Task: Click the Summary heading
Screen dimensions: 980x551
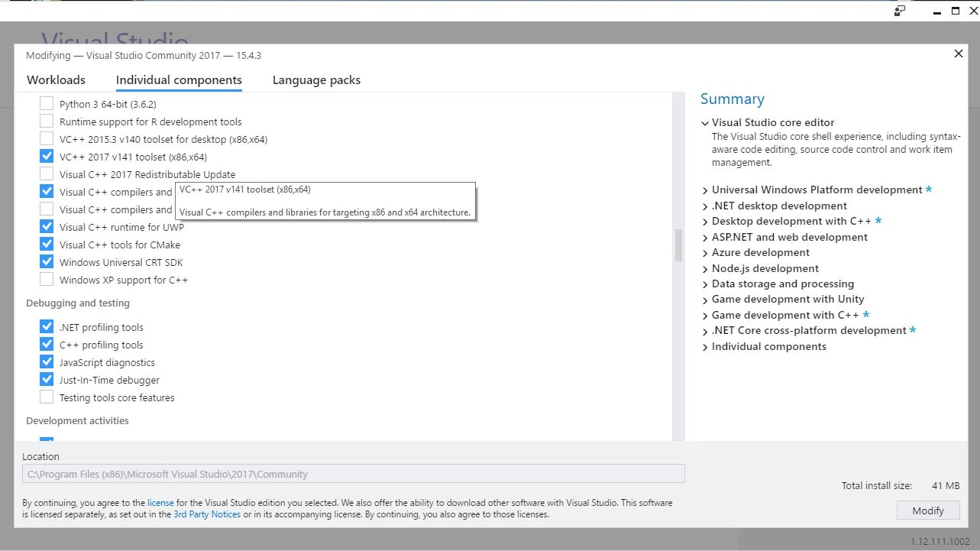Action: pyautogui.click(x=733, y=99)
